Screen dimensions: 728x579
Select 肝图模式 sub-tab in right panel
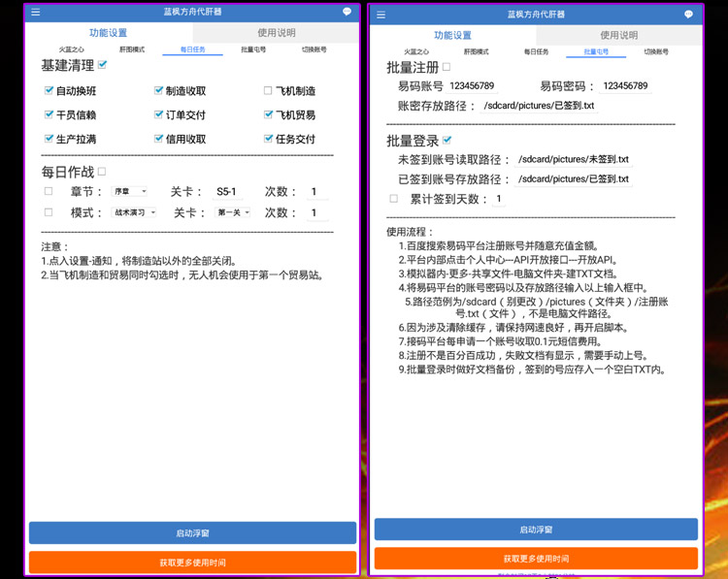coord(477,52)
